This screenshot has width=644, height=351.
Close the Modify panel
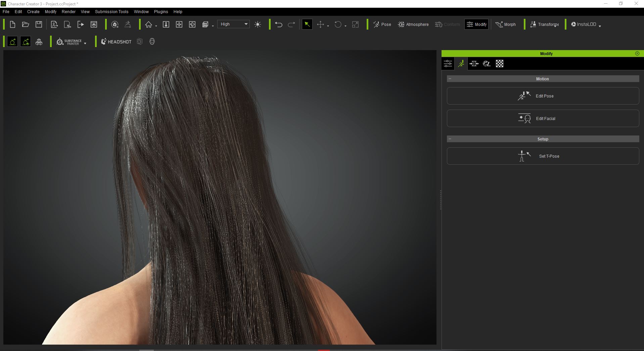[x=637, y=53]
